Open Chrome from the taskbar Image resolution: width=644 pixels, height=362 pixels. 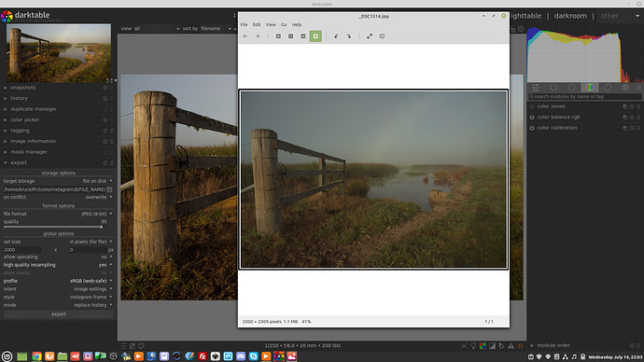click(36, 356)
